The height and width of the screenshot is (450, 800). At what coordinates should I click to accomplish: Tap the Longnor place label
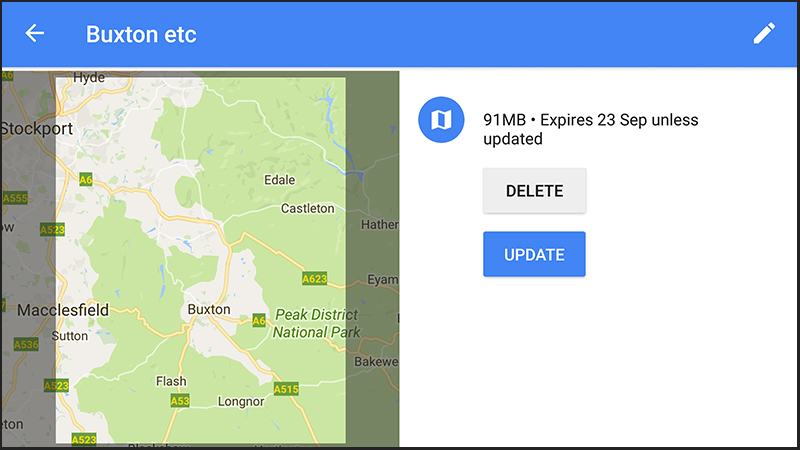(240, 402)
